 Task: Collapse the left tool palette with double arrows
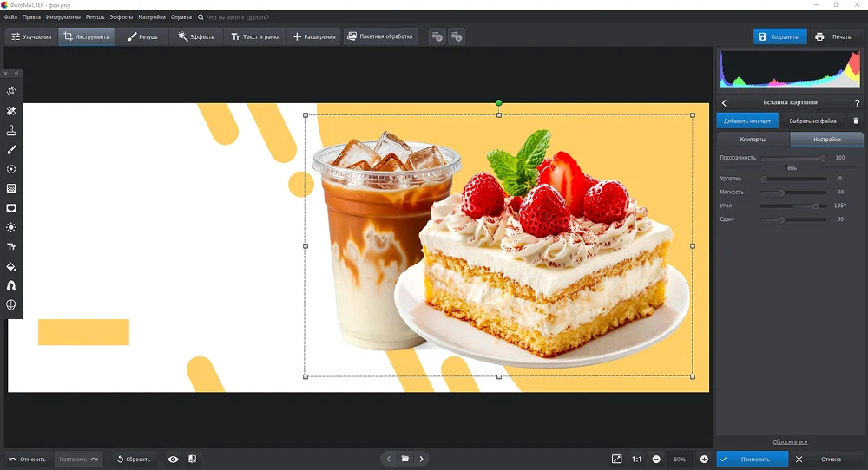pyautogui.click(x=16, y=74)
